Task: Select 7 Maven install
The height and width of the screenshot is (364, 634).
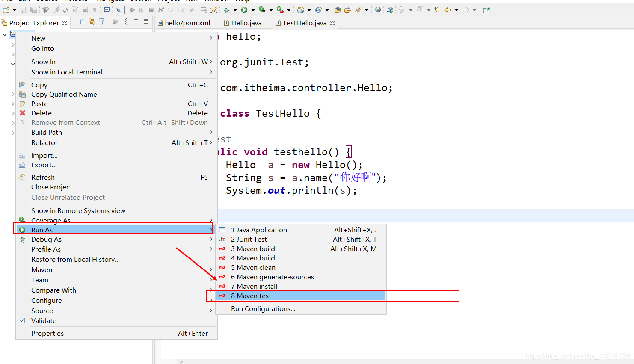Action: [301, 286]
